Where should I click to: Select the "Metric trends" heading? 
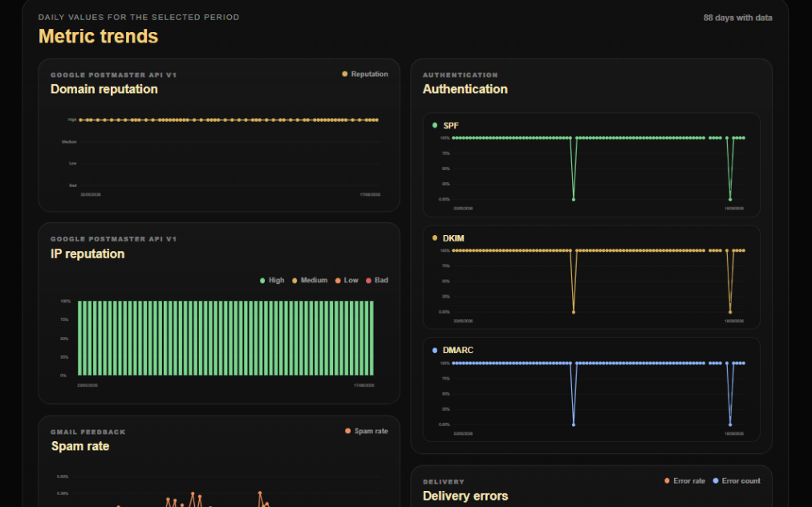pyautogui.click(x=99, y=36)
